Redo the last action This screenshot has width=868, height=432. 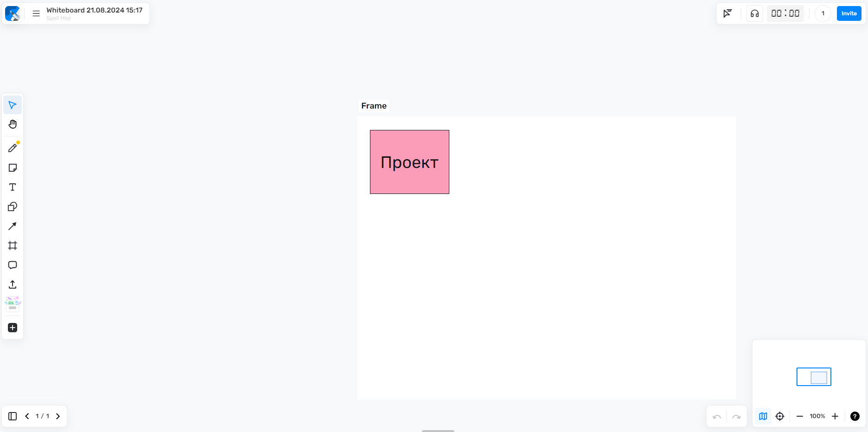pos(736,416)
